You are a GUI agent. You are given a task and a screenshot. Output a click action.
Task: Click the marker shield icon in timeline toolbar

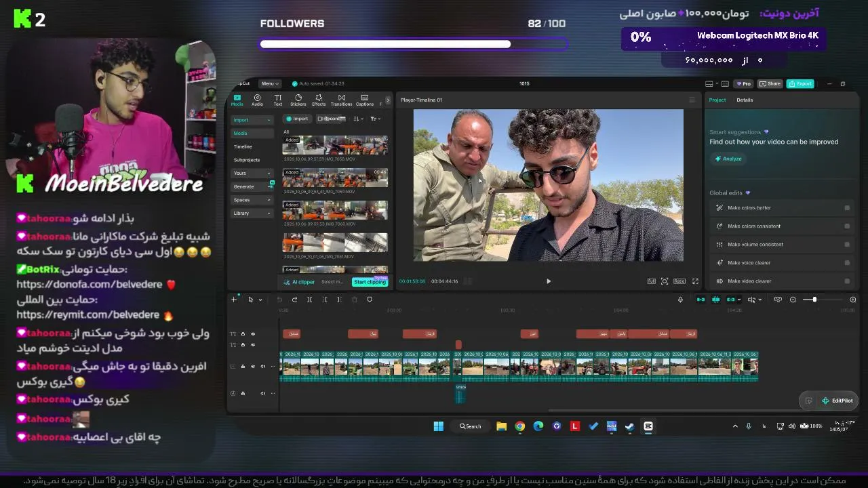(x=370, y=300)
